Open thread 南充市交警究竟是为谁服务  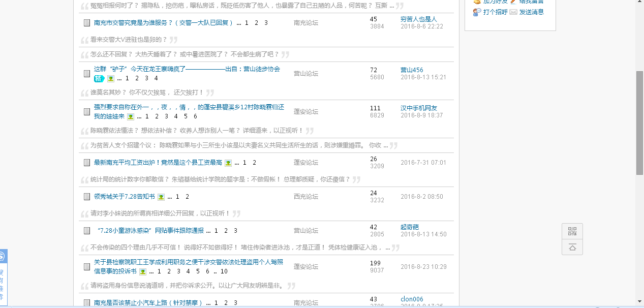coord(163,23)
